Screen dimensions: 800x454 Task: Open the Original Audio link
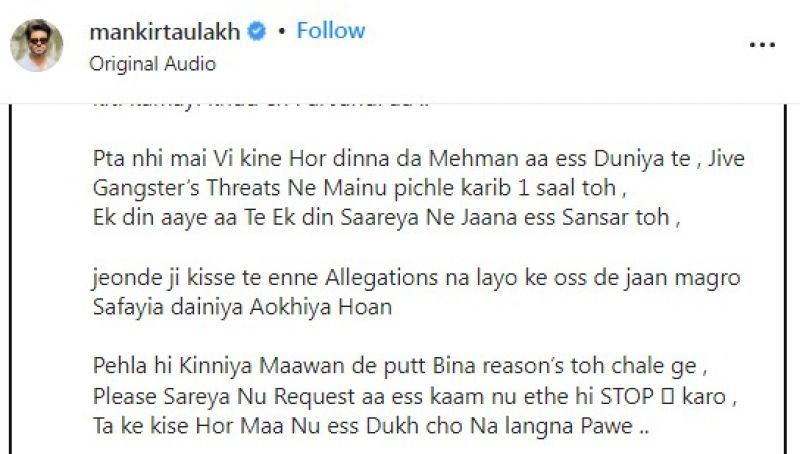[x=153, y=64]
